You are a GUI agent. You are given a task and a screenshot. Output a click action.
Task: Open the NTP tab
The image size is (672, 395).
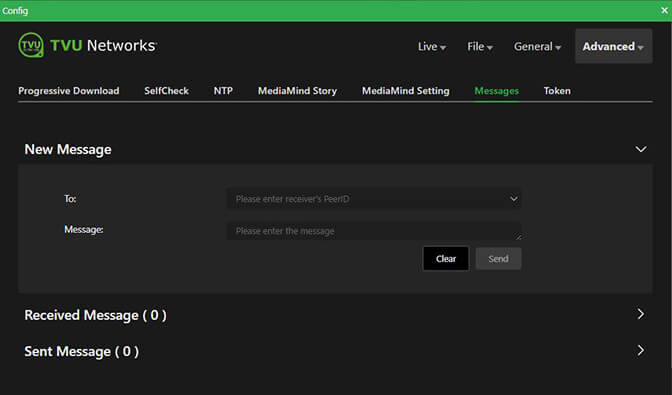tap(223, 91)
